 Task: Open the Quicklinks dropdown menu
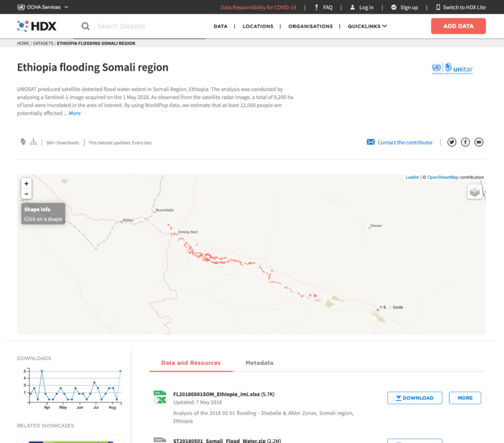(x=367, y=26)
